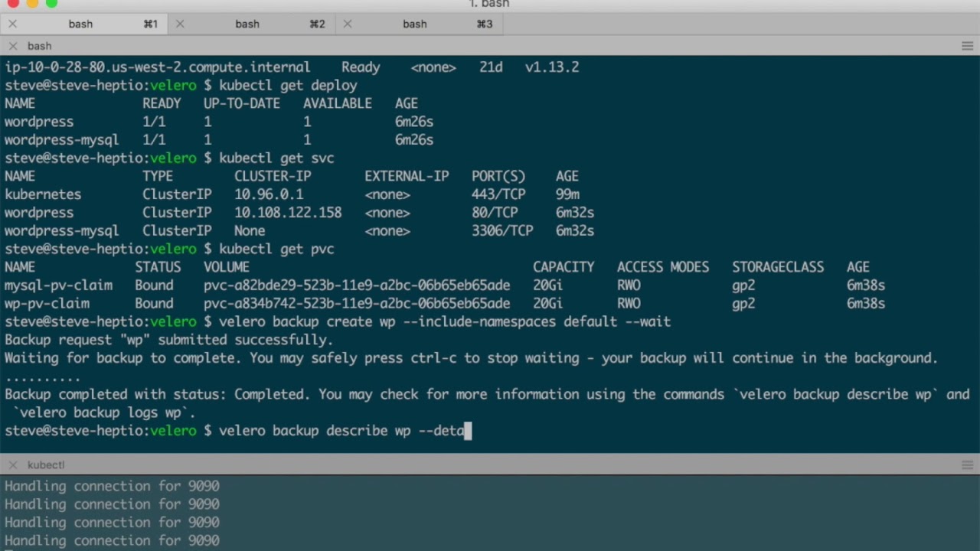Click the kubectl pane title label

[x=46, y=465]
